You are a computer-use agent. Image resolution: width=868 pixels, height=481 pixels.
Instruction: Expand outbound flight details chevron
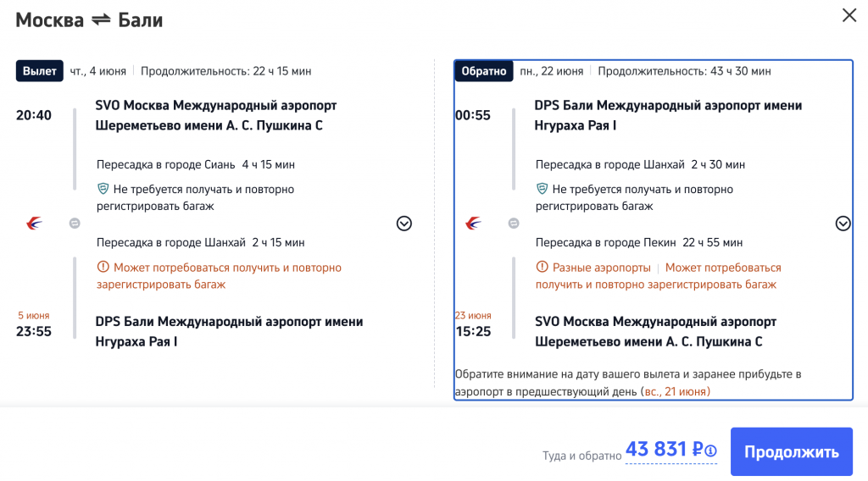[x=404, y=224]
